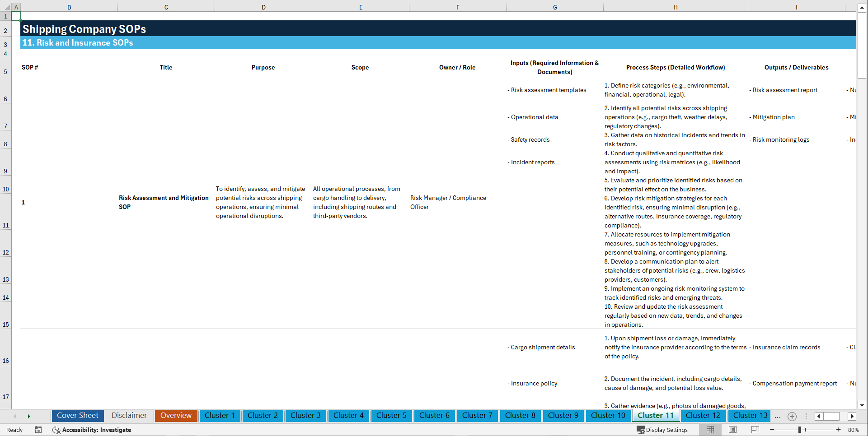Switch to Page Layout view

tap(732, 430)
